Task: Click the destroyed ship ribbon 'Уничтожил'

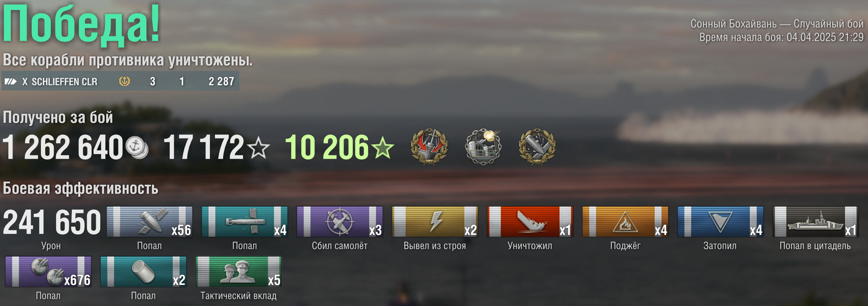Action: click(530, 222)
